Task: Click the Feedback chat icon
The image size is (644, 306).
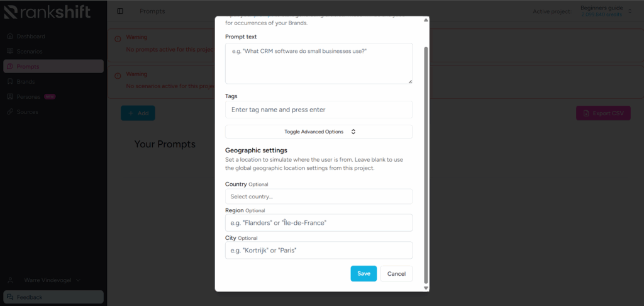Action: point(10,297)
